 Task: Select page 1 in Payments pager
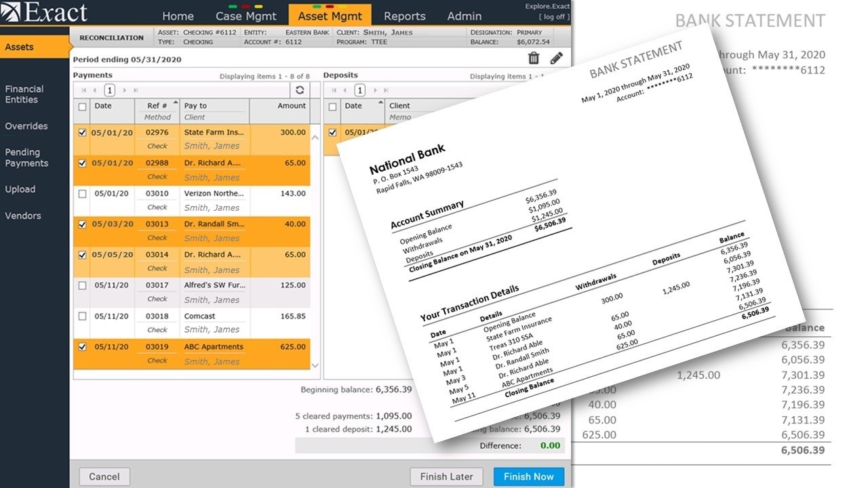(x=110, y=90)
